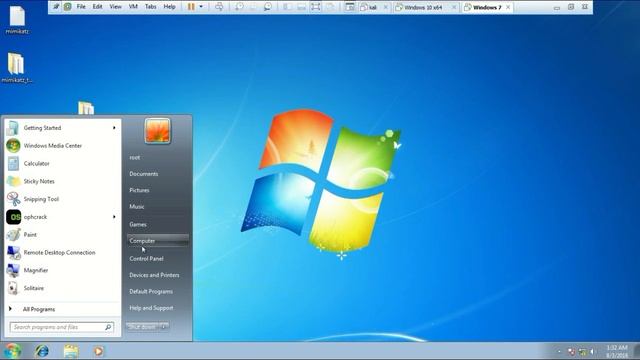The height and width of the screenshot is (360, 640).
Task: Open Windows Explorer from the taskbar
Action: pos(71,351)
